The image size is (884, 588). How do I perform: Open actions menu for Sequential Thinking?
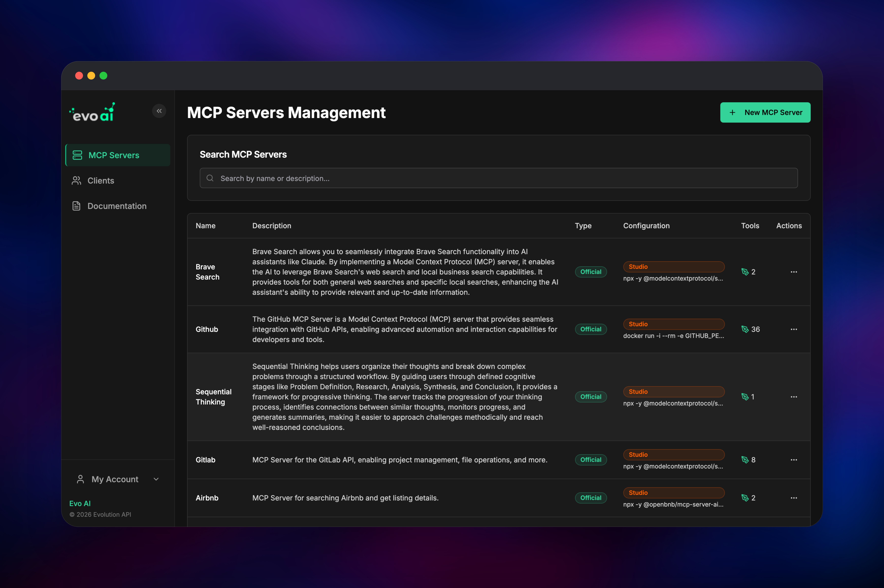[794, 397]
